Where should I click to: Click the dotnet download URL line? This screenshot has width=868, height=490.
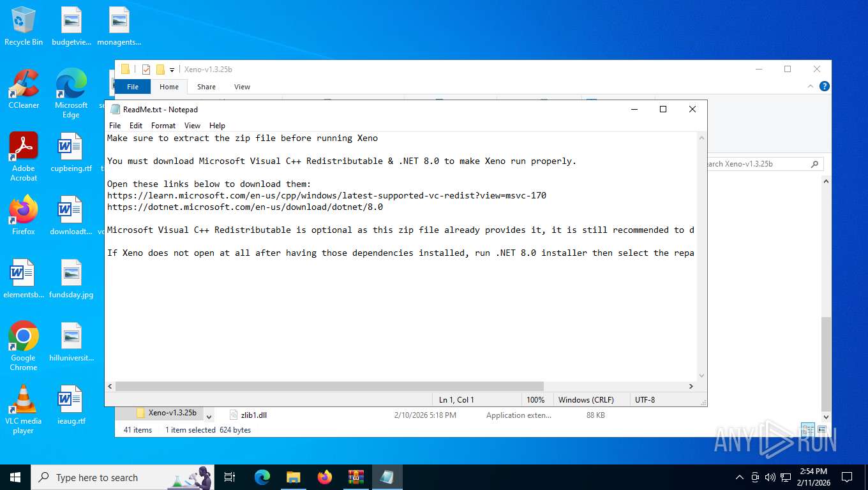[x=245, y=207]
